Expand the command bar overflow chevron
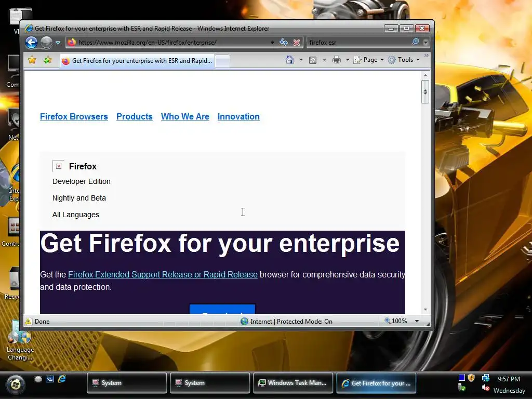The width and height of the screenshot is (532, 399). tap(427, 55)
